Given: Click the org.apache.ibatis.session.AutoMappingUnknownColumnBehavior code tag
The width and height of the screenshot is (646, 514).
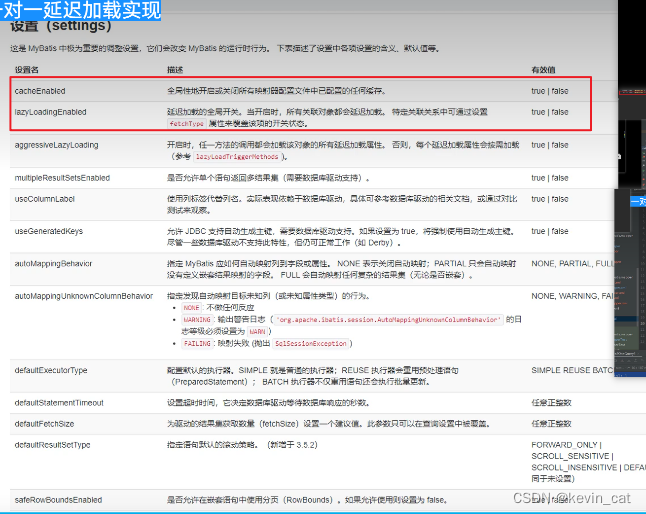Looking at the screenshot, I should 389,320.
